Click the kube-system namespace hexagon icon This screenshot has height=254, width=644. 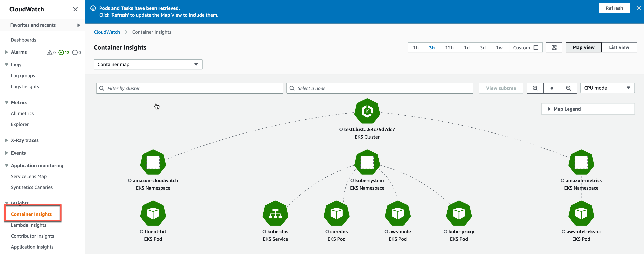click(x=367, y=162)
